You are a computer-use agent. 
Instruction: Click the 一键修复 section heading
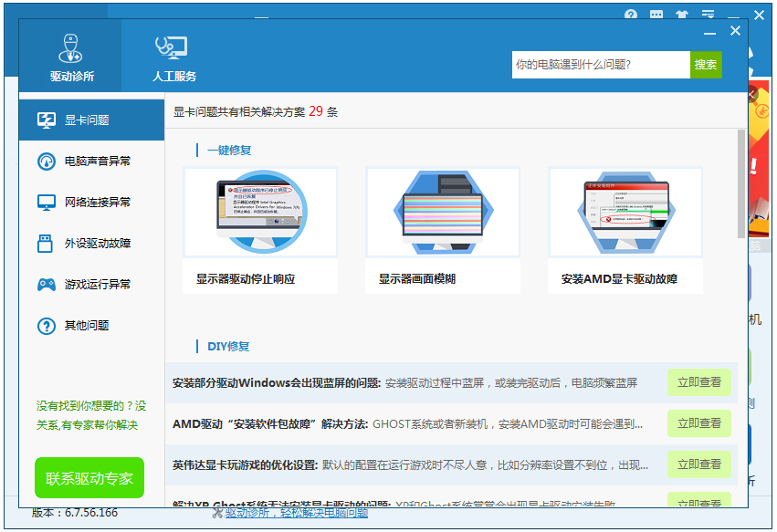click(229, 150)
